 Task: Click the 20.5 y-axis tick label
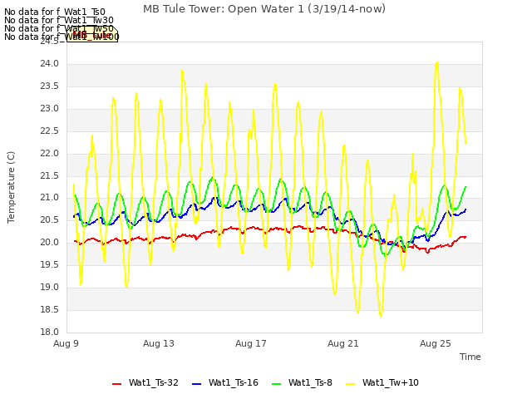tap(50, 220)
